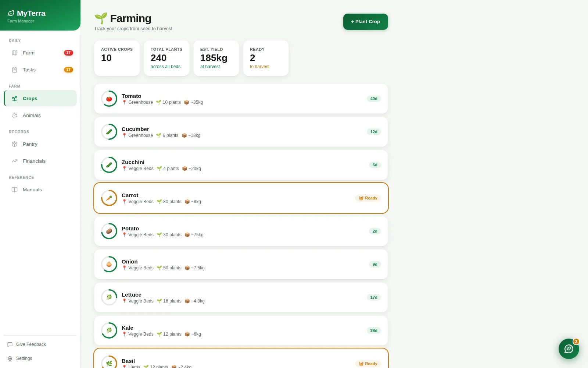Click the 38d badge on Kale
The width and height of the screenshot is (588, 368).
[374, 330]
